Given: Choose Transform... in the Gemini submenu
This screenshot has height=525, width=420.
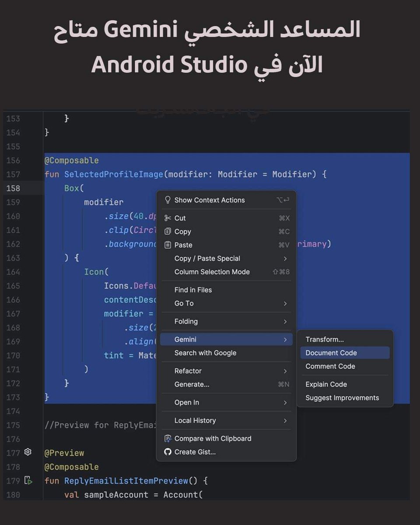Looking at the screenshot, I should click(345, 339).
